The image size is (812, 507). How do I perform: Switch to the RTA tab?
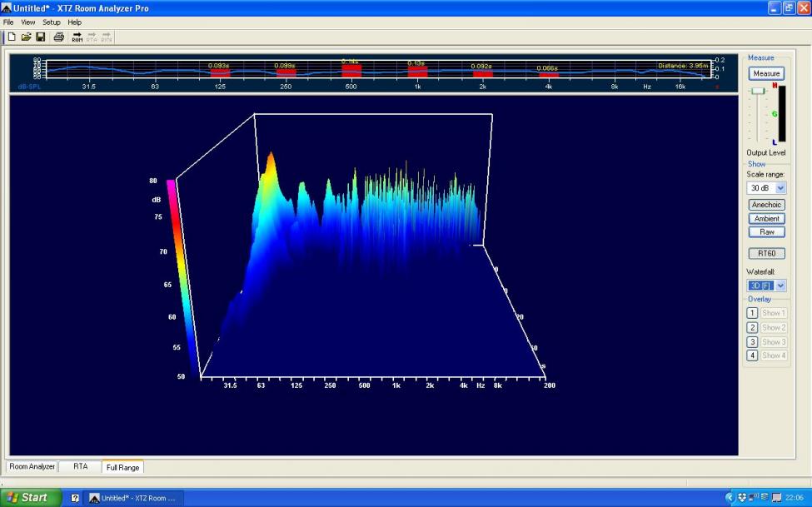pos(80,467)
